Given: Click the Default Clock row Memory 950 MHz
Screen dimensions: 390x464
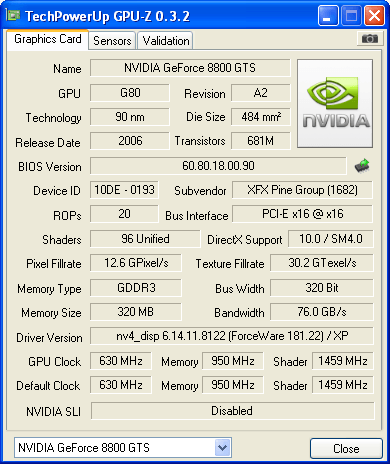Looking at the screenshot, I should [x=233, y=385].
